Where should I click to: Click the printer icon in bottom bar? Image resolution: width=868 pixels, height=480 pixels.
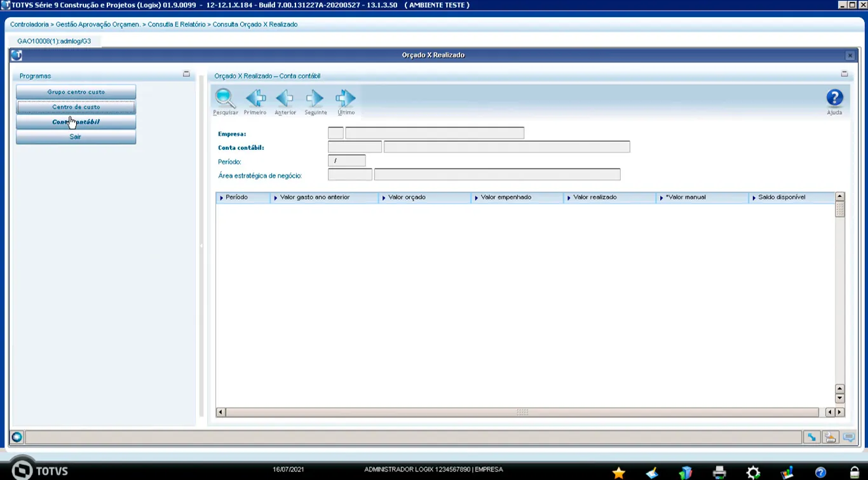click(719, 472)
